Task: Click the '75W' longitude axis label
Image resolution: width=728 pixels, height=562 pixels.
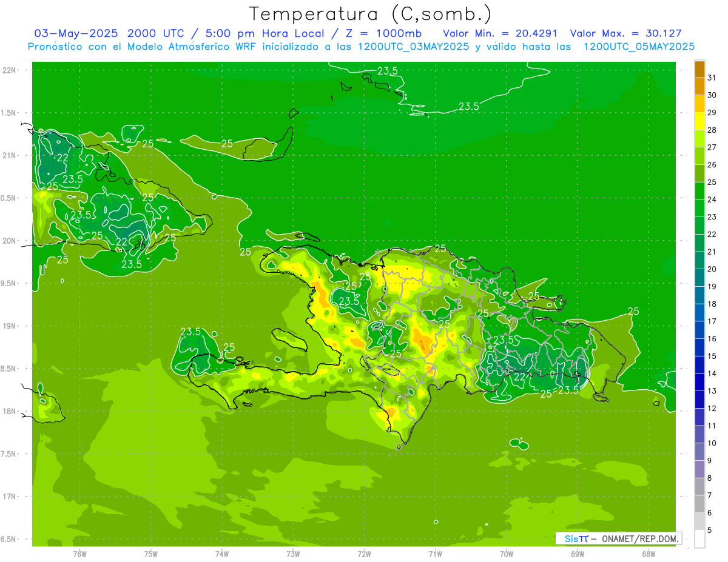Action: coord(151,554)
